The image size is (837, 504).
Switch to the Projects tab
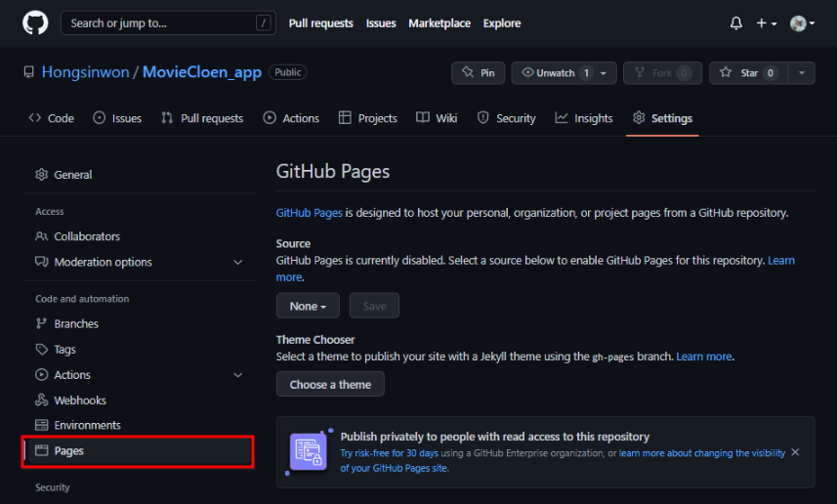(368, 118)
